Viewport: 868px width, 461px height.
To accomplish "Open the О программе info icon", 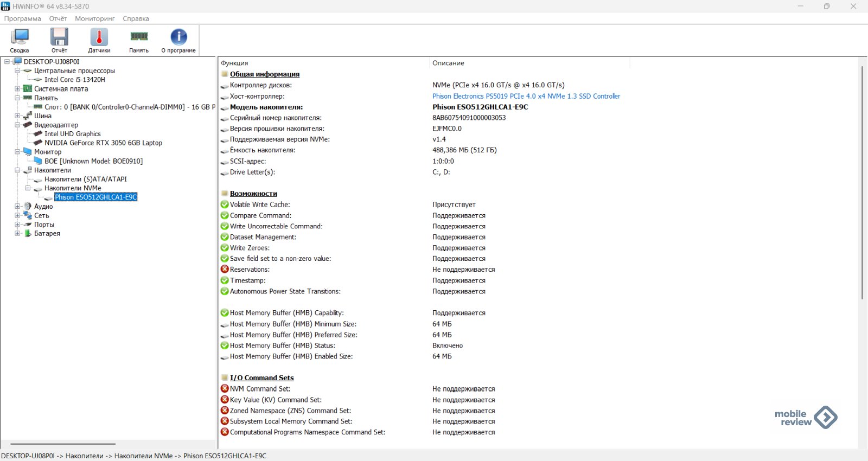I will click(178, 38).
